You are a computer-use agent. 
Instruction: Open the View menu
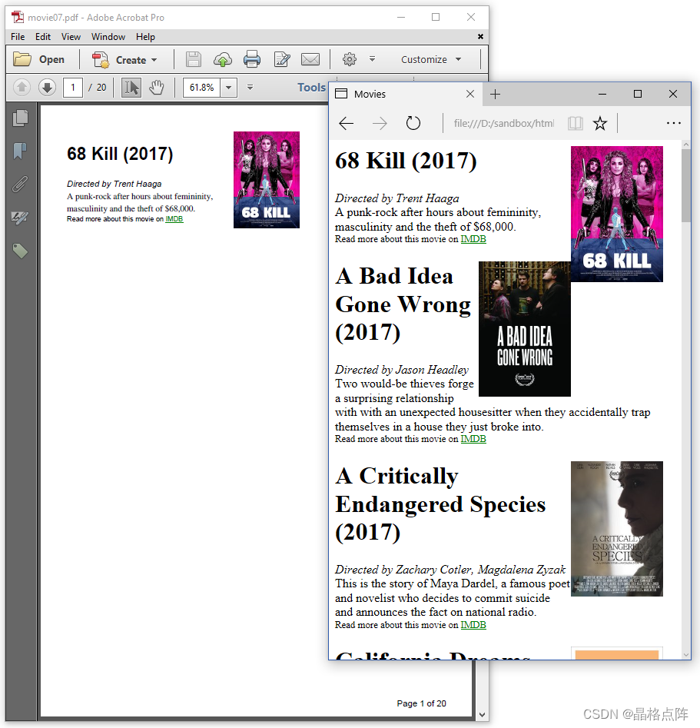[71, 37]
